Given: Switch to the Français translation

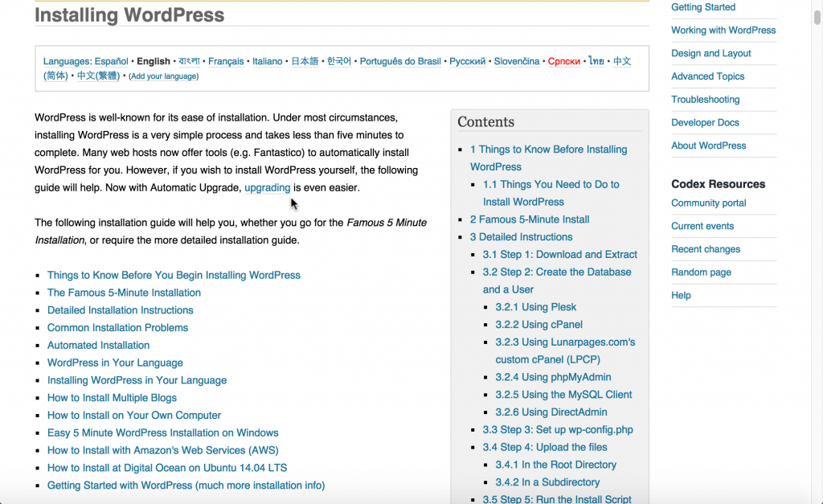Looking at the screenshot, I should point(226,61).
